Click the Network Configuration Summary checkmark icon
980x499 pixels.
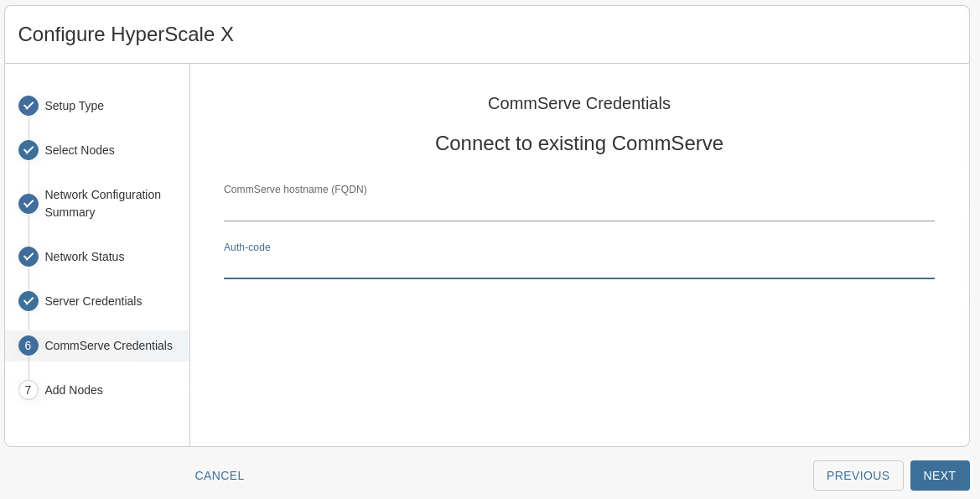point(28,203)
